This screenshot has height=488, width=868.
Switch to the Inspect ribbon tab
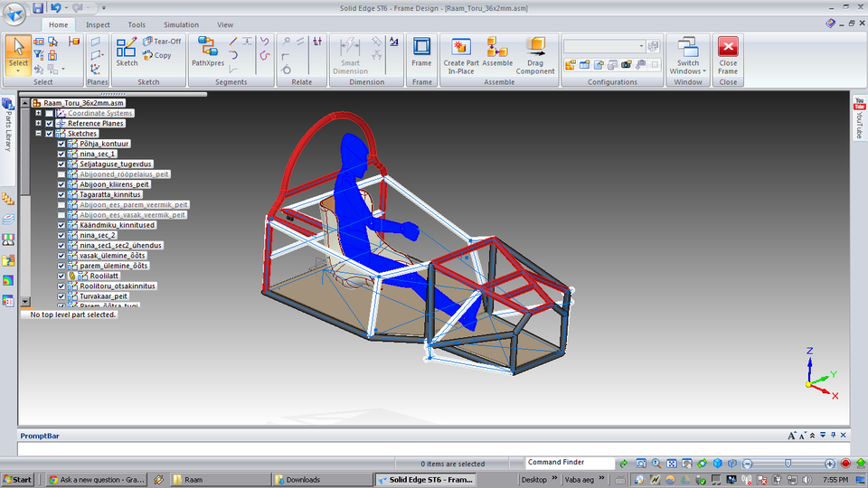(98, 24)
